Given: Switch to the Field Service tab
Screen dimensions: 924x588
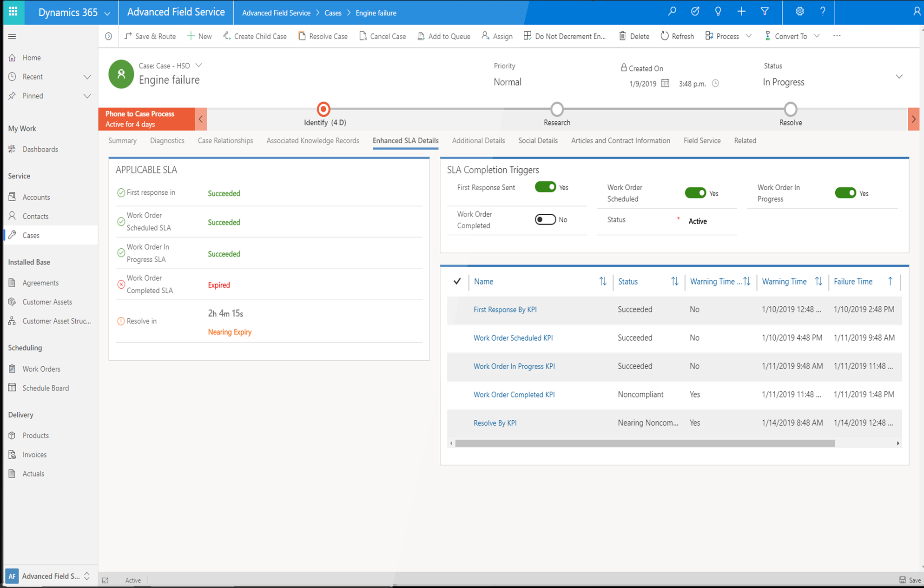Looking at the screenshot, I should (x=702, y=140).
